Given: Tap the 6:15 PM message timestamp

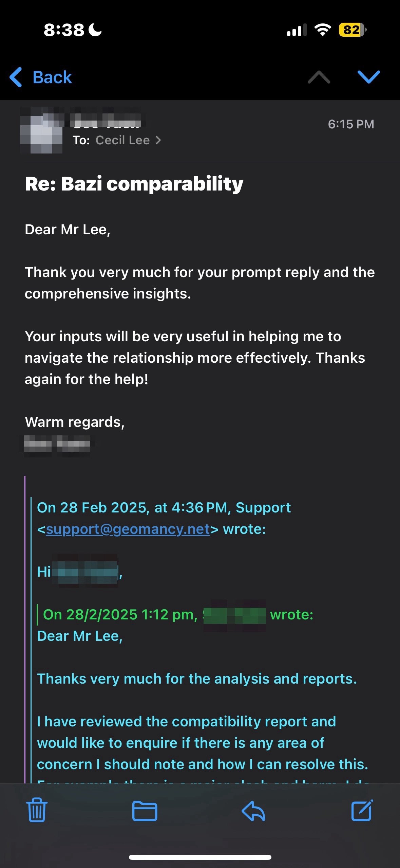Looking at the screenshot, I should [x=351, y=124].
